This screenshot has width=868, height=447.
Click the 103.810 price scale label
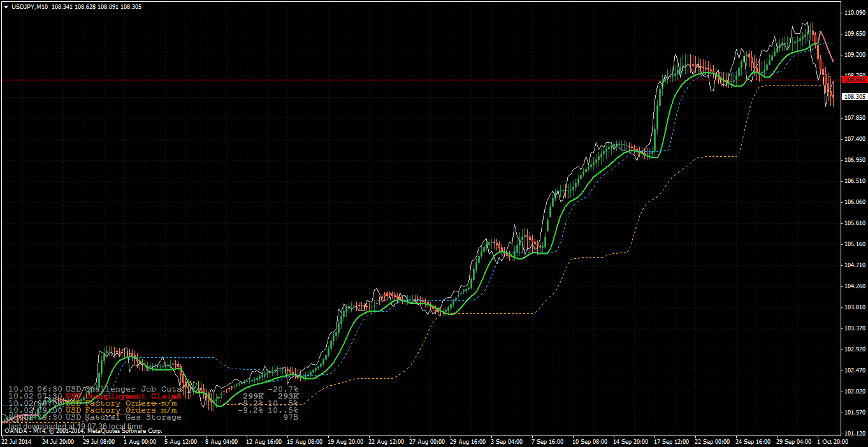pos(854,307)
